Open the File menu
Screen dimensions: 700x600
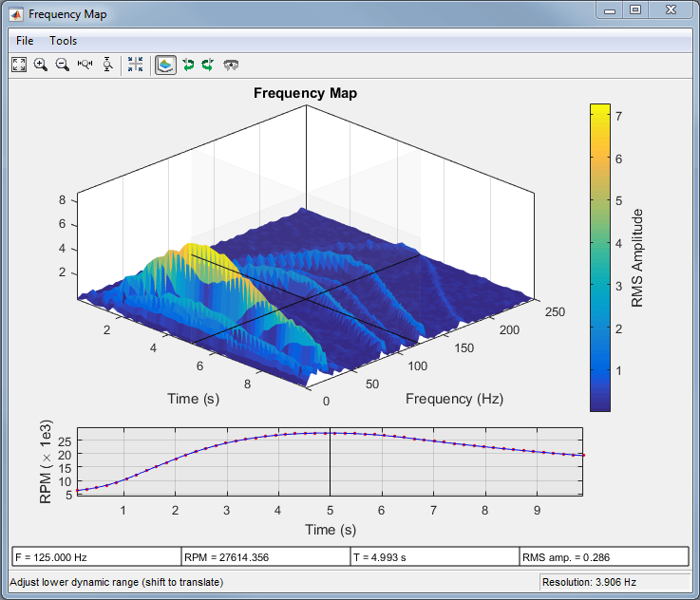pyautogui.click(x=25, y=41)
